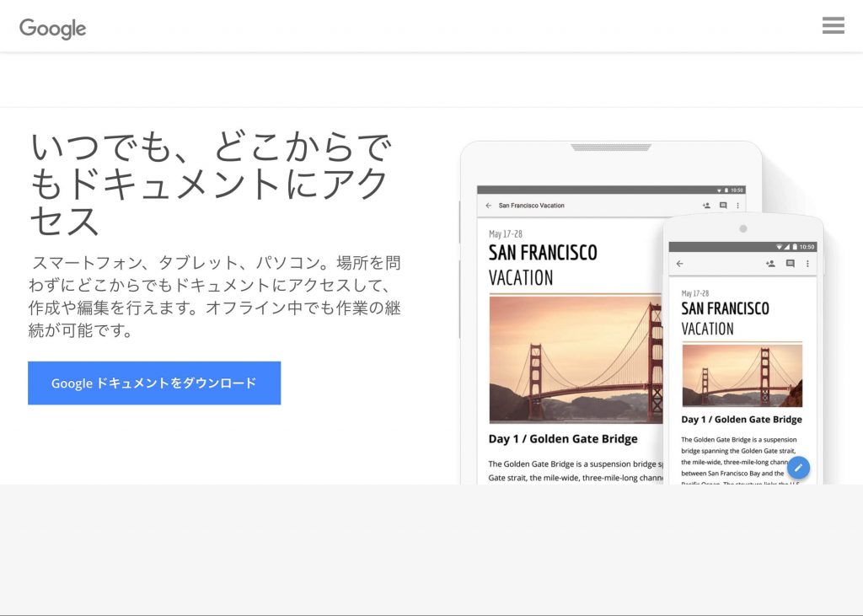Click the 'May 17-28' date in phone document
The width and height of the screenshot is (863, 616).
click(695, 293)
